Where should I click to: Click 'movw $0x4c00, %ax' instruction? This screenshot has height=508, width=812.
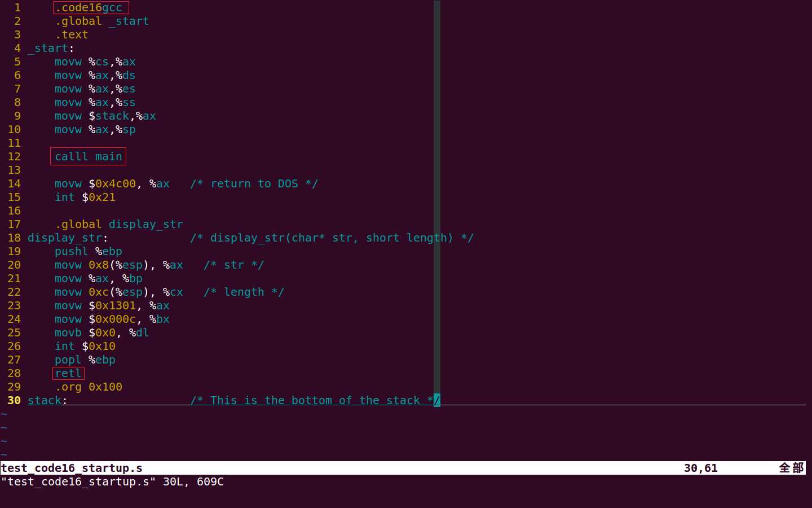[x=112, y=183]
